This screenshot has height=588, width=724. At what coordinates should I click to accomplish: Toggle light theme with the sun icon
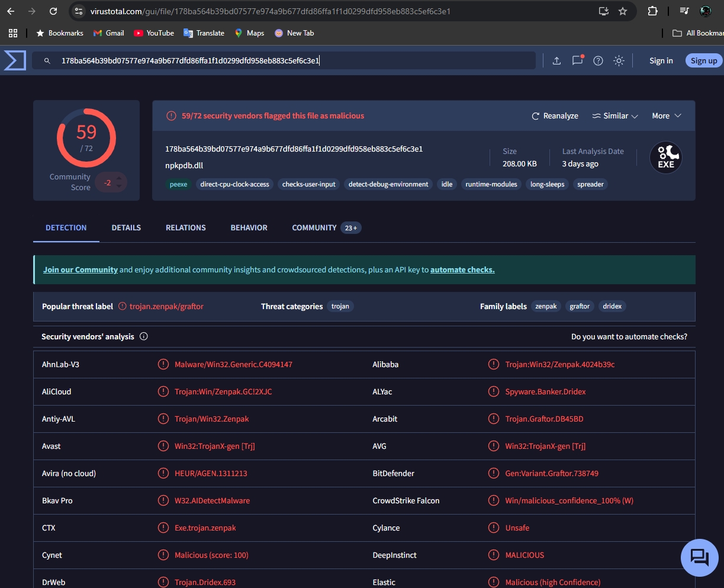(619, 60)
